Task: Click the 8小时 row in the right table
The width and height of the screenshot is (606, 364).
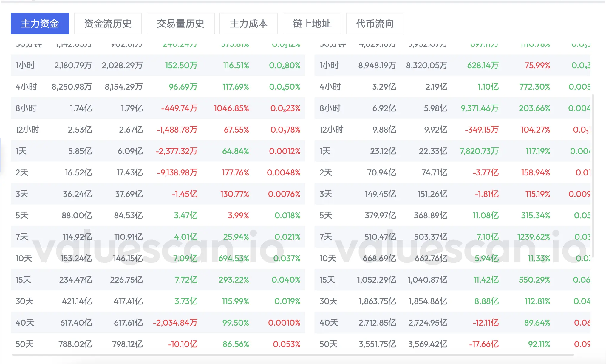Action: click(330, 108)
